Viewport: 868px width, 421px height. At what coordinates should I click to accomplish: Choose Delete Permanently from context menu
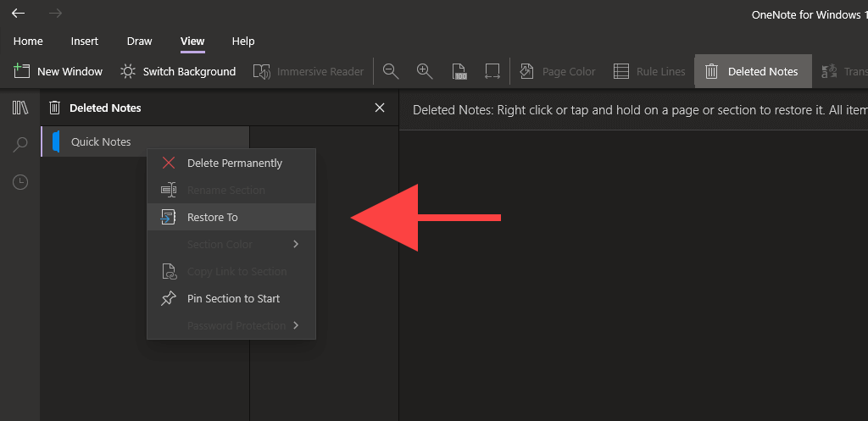tap(231, 163)
